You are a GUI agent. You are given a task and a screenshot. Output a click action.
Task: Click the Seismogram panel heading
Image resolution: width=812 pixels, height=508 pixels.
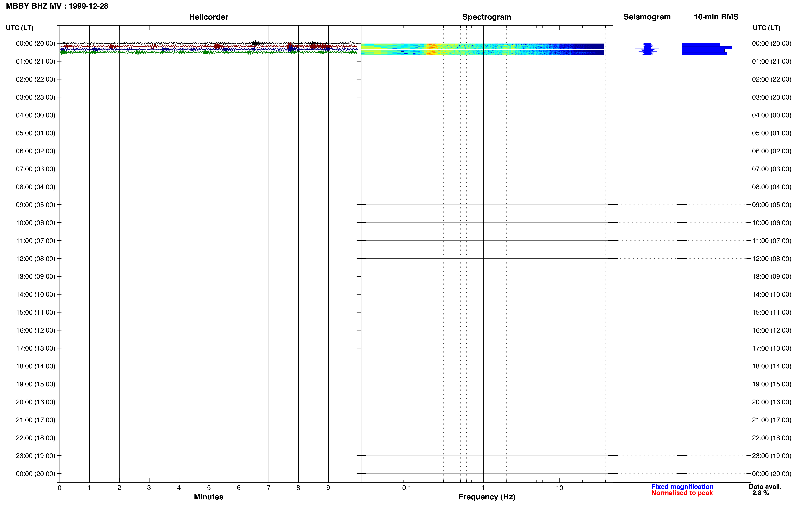647,17
